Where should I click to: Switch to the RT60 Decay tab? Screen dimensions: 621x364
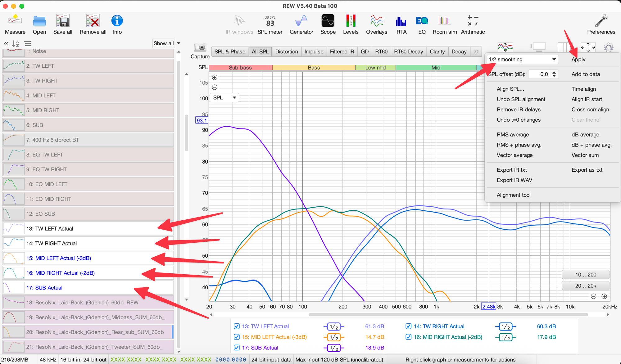tap(408, 52)
